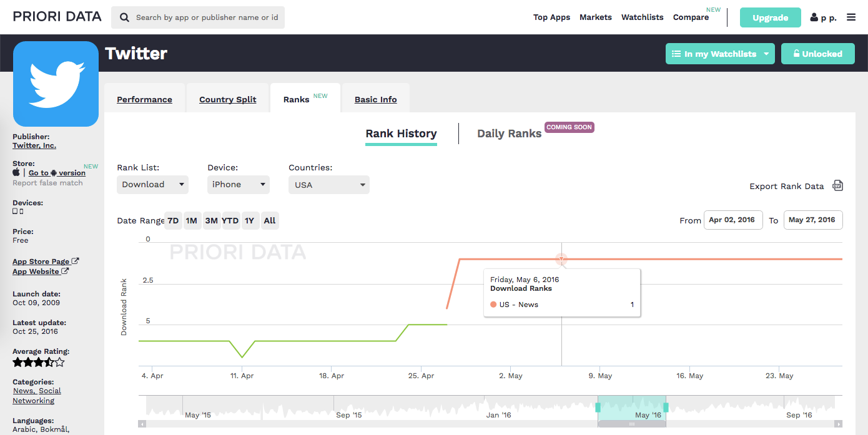
Task: Click the To date field May 27, 2016
Action: (813, 220)
